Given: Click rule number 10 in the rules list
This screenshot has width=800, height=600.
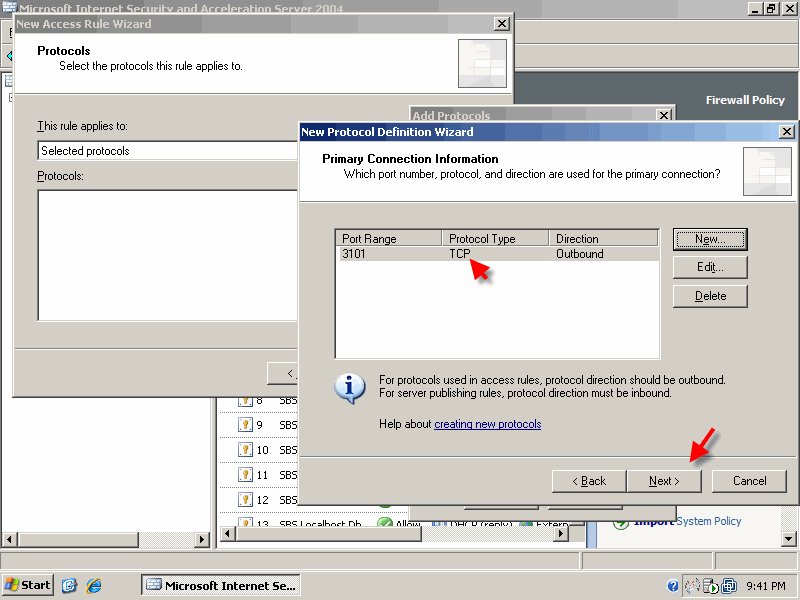Looking at the screenshot, I should pos(262,449).
